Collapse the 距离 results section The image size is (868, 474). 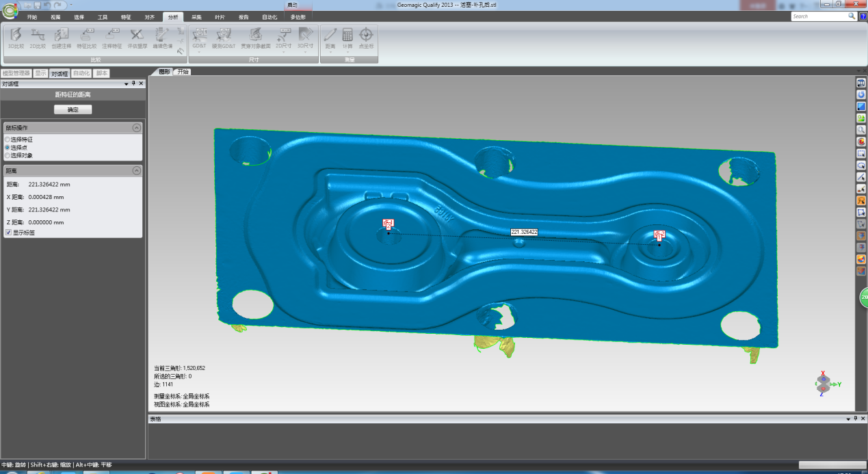tap(136, 170)
